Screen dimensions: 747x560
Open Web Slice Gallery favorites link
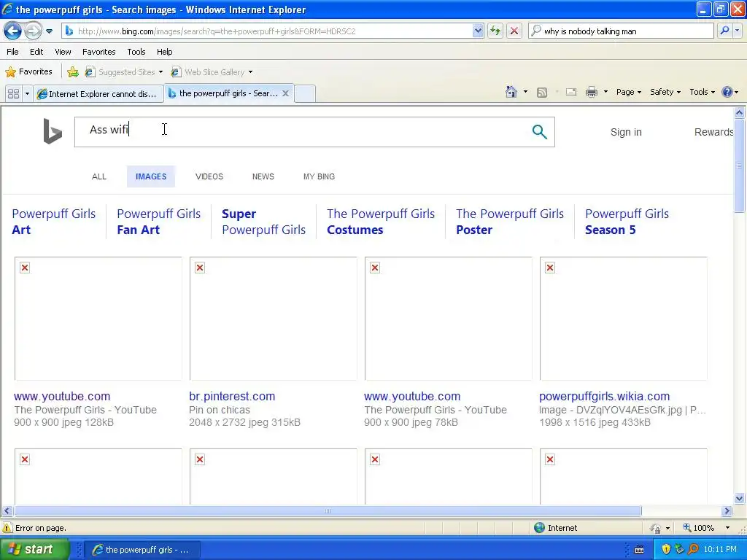pyautogui.click(x=212, y=72)
